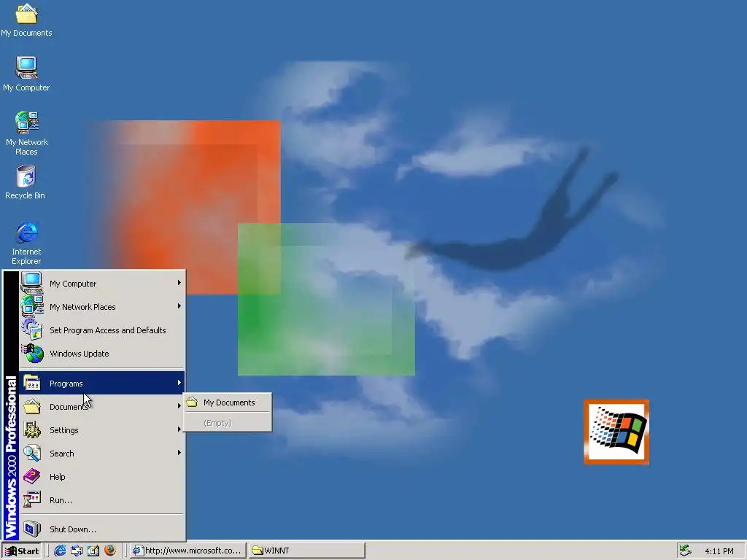Select My Documents submenu entry

tap(228, 402)
